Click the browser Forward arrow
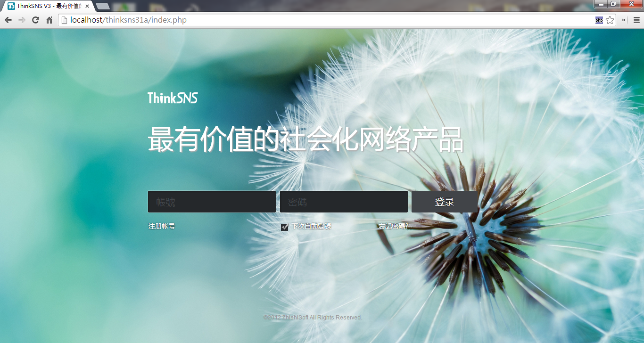The image size is (644, 343). coord(22,20)
